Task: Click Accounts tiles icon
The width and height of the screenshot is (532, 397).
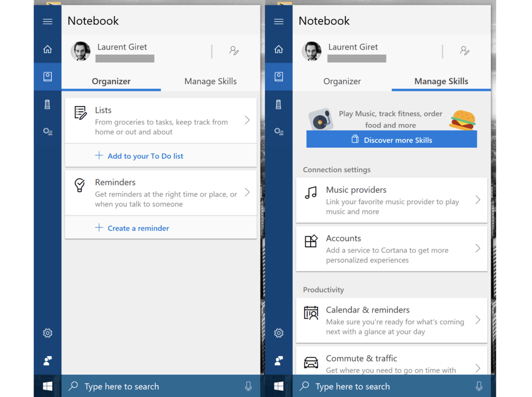Action: tap(311, 241)
